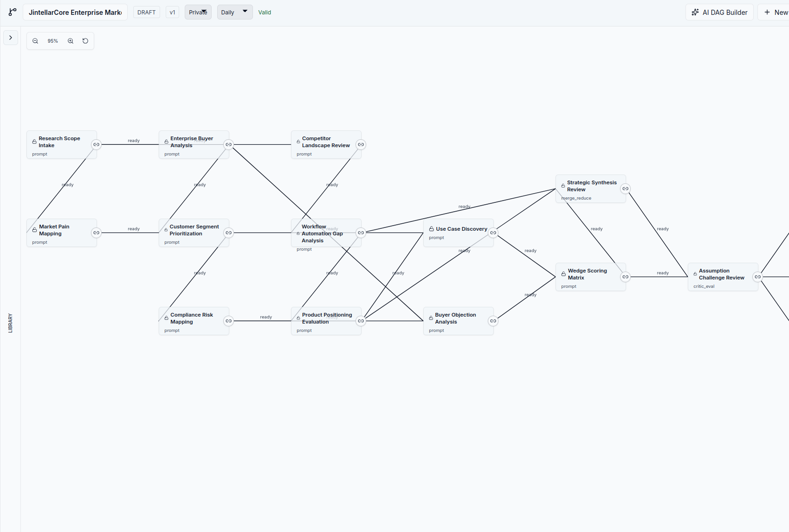Click the New button
Viewport: 789px width, 532px height.
775,12
